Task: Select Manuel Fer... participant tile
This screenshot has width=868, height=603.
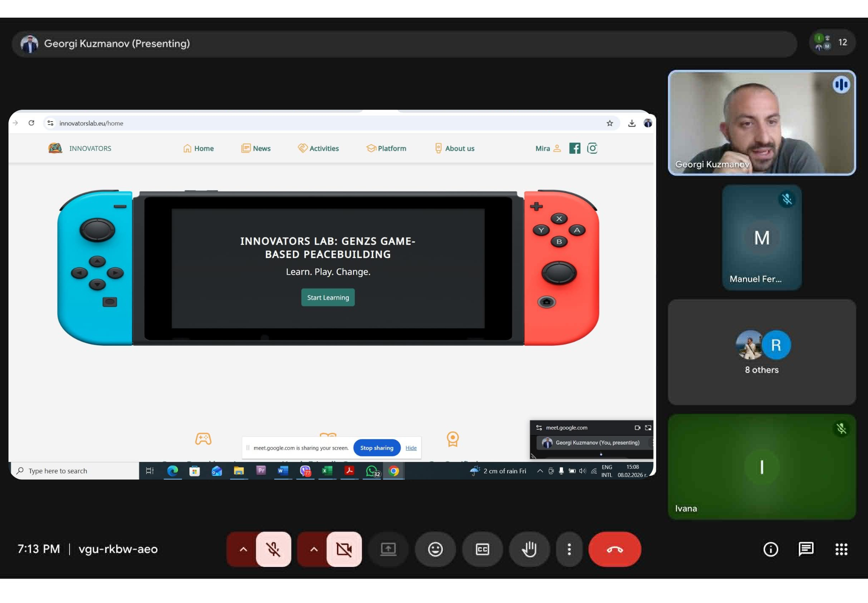Action: (x=762, y=237)
